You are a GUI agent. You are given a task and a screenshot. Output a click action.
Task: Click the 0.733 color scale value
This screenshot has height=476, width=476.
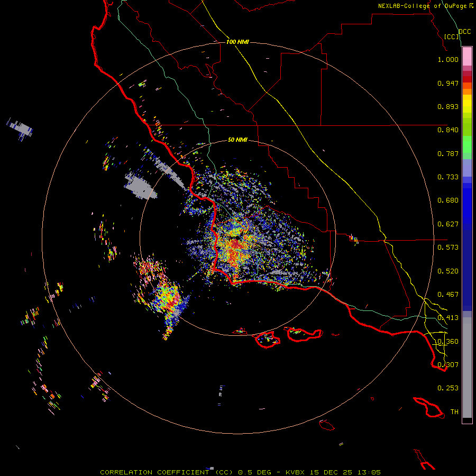pos(448,177)
